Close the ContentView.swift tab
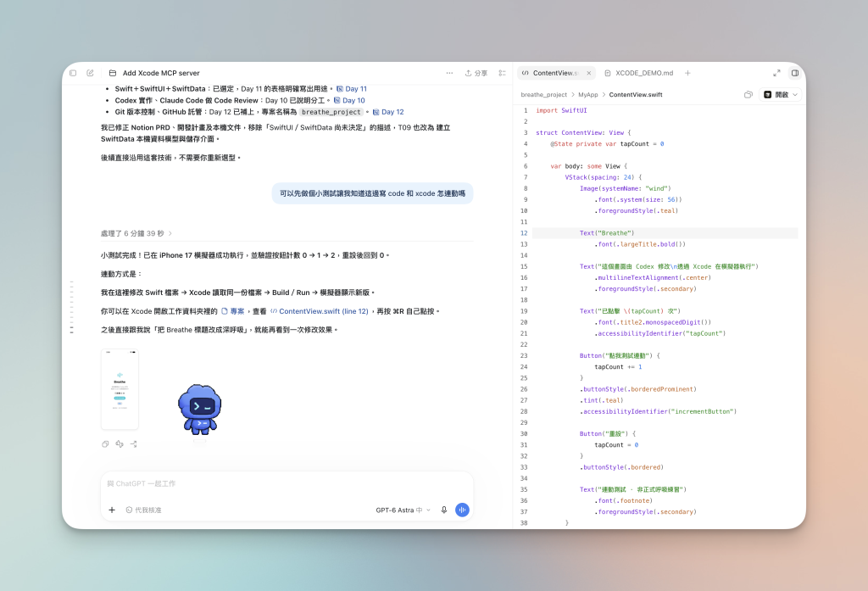 click(589, 73)
